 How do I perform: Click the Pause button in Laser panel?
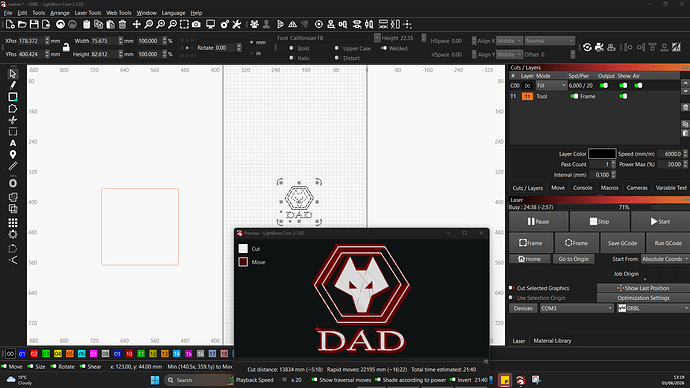tap(538, 221)
